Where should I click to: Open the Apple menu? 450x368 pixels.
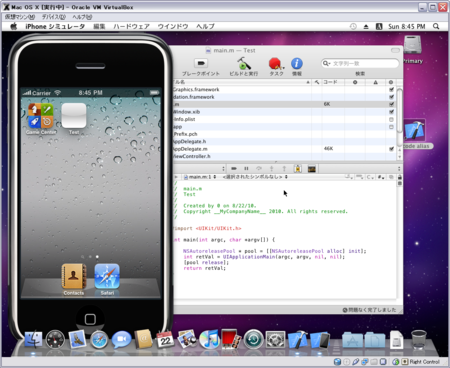[14, 26]
